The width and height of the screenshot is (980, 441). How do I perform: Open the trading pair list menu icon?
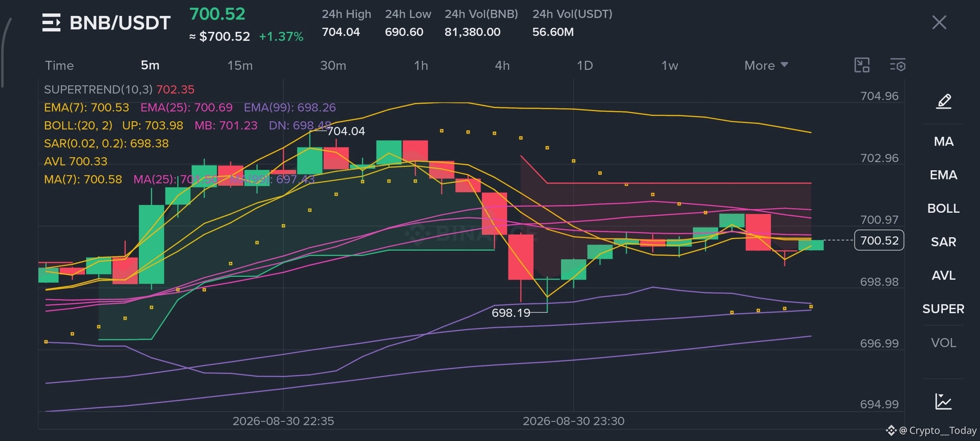pyautogui.click(x=51, y=22)
